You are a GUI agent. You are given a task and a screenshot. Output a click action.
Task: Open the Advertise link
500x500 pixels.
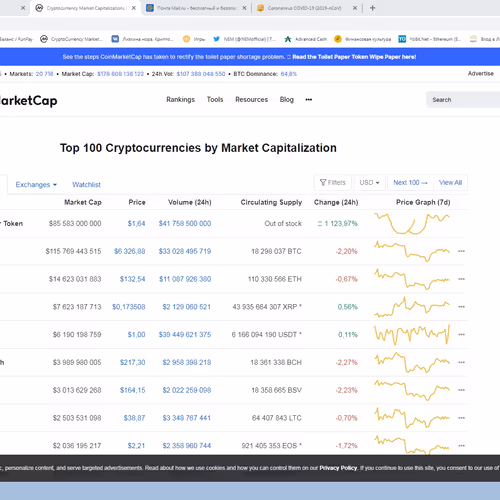[x=480, y=73]
